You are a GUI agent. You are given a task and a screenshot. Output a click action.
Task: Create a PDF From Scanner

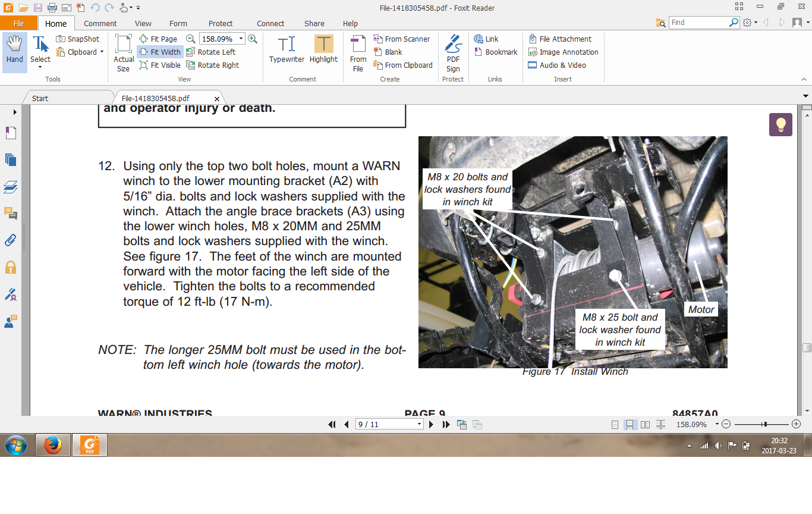click(x=402, y=39)
